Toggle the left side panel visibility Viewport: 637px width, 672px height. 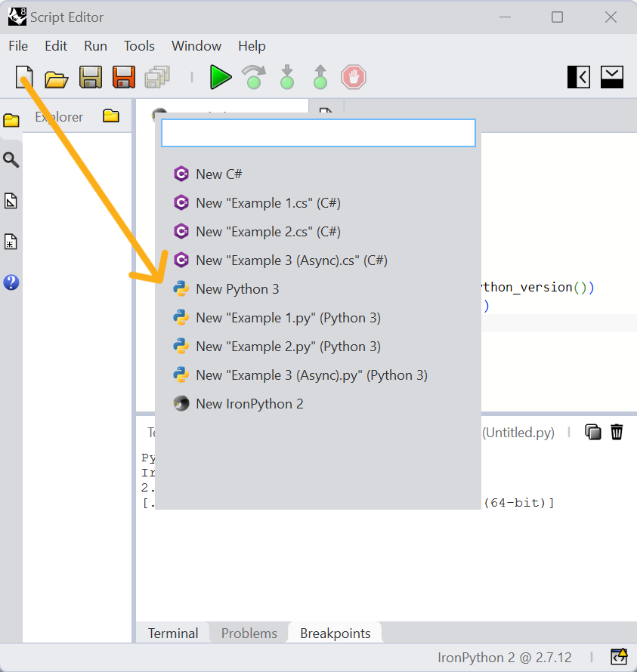coord(579,77)
